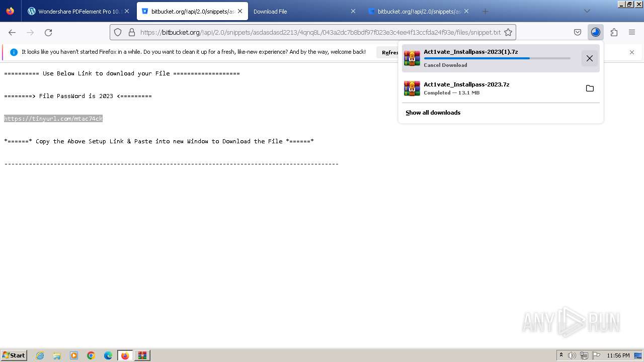The image size is (644, 362).
Task: Select the active bitbucket.org snippets tab
Action: pos(192,11)
